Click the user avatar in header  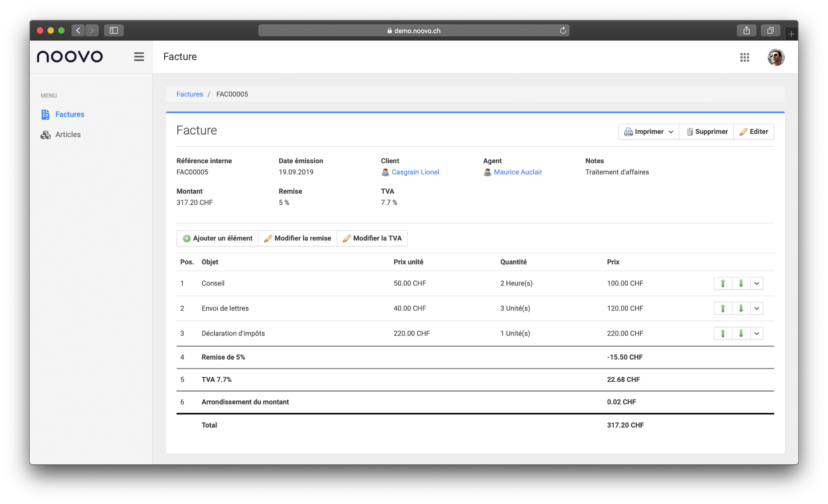[x=776, y=57]
